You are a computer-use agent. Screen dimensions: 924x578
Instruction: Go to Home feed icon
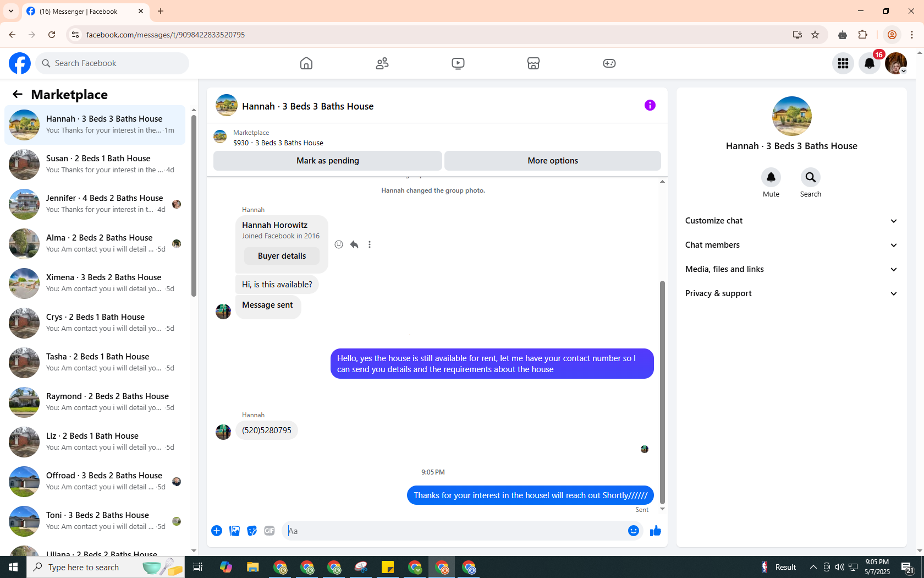306,63
